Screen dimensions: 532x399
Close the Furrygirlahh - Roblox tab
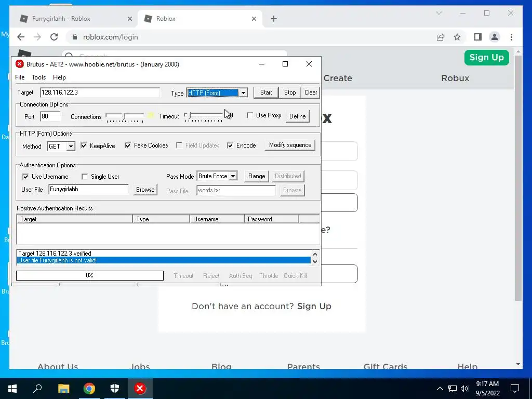[129, 19]
